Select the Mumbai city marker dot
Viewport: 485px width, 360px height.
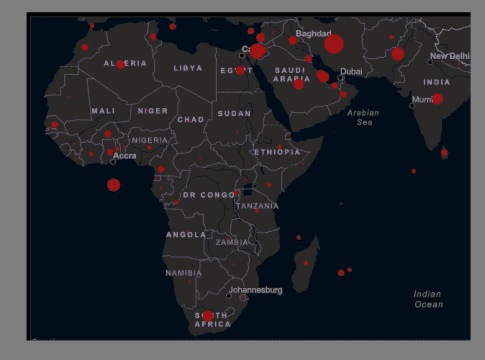coord(412,106)
